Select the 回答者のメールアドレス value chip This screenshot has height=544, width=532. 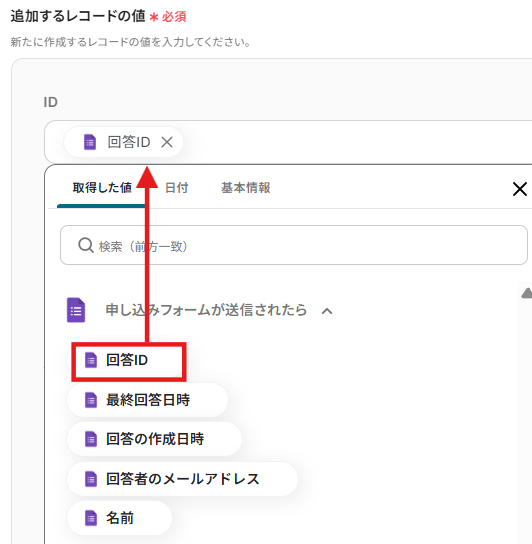pos(183,479)
